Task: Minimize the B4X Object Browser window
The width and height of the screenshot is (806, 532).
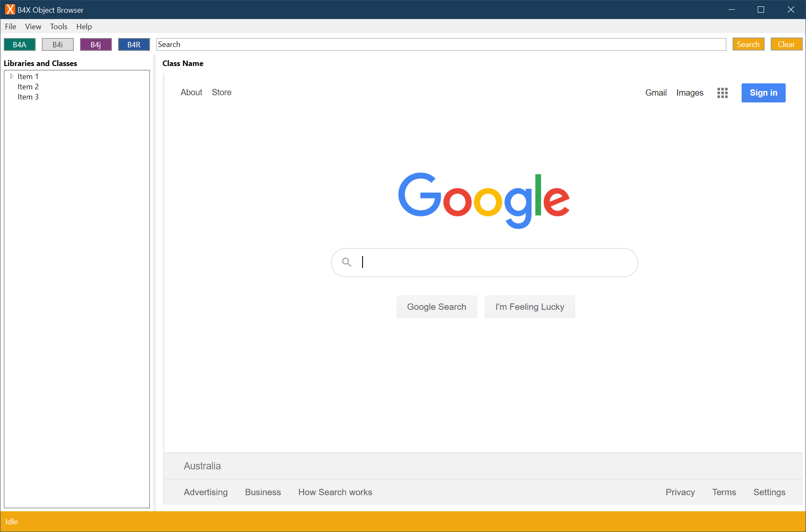Action: pyautogui.click(x=731, y=9)
